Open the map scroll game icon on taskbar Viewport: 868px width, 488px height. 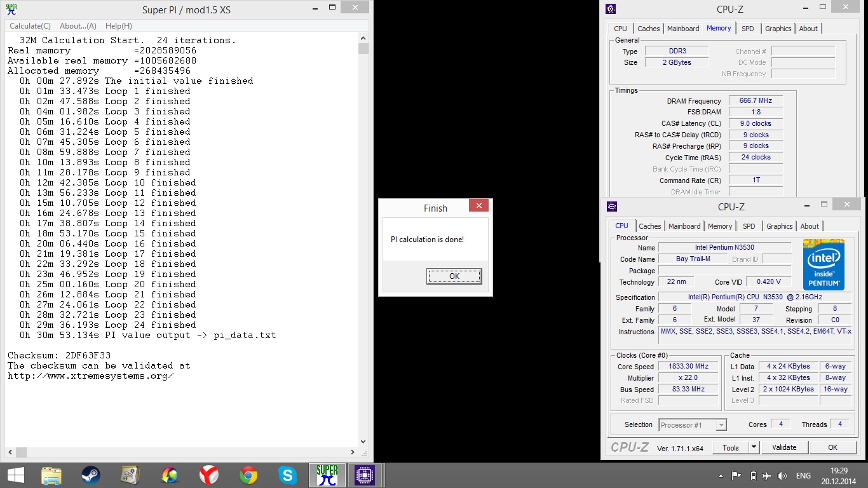(130, 475)
